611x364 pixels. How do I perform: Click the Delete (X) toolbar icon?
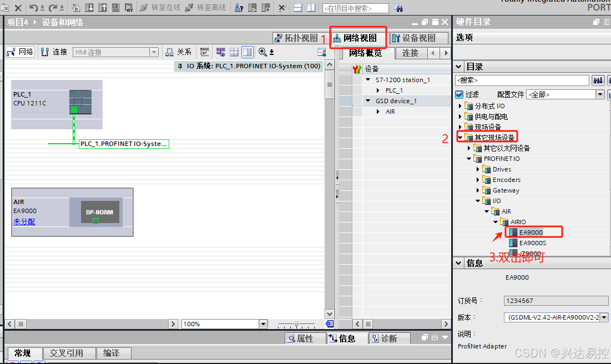18,7
